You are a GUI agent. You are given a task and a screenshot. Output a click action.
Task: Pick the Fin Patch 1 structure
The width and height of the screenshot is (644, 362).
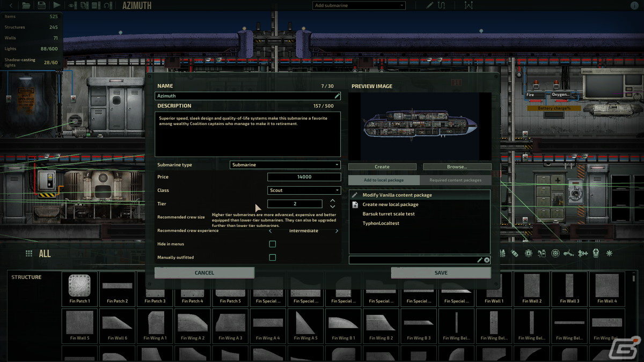(79, 289)
